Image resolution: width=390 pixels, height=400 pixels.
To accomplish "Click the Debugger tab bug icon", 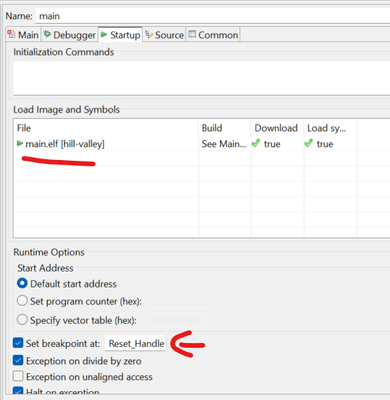I will click(x=47, y=34).
